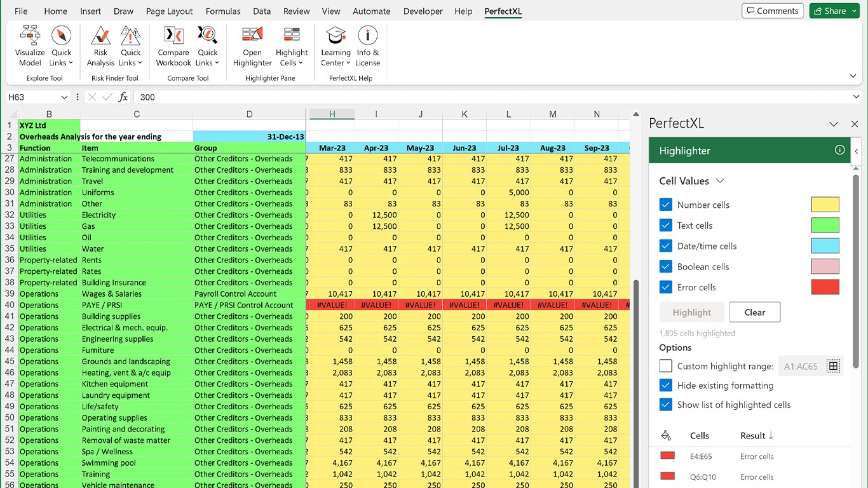
Task: Open the Visualize Model tool
Action: tap(30, 46)
